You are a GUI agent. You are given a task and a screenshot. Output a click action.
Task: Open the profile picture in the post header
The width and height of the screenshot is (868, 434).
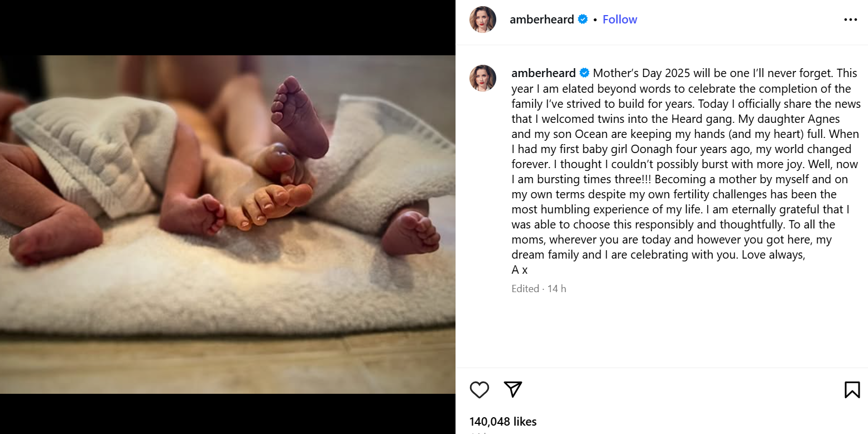(483, 20)
